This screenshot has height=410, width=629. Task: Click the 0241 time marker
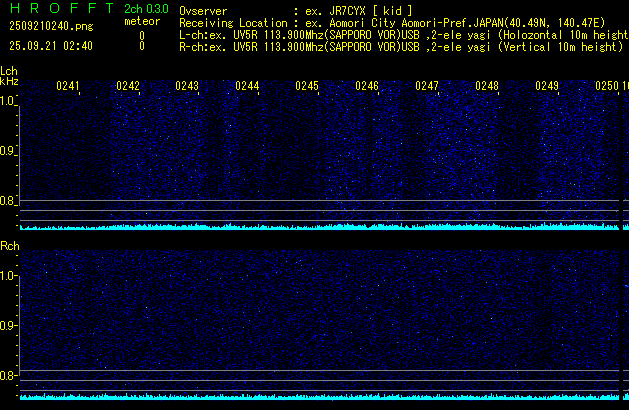click(68, 87)
